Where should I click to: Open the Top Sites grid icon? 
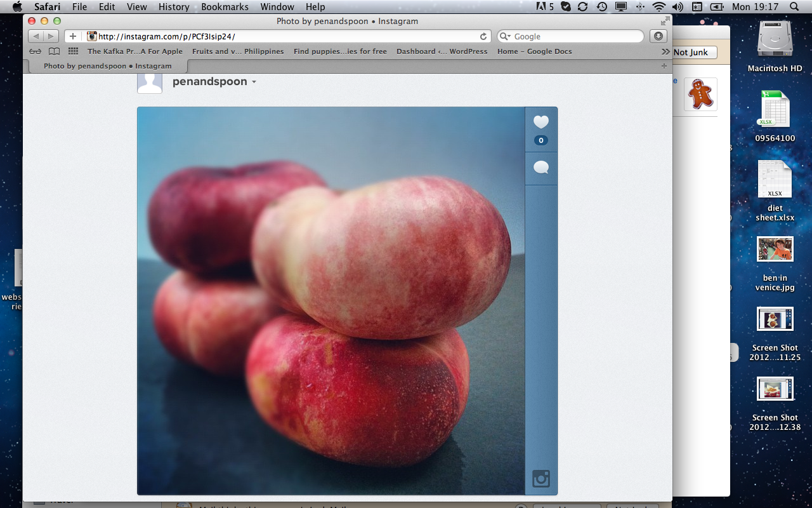73,51
